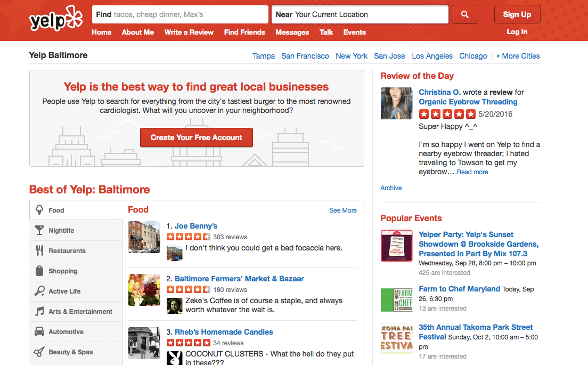588x365 pixels.
Task: Open Christina O.'s profile link
Action: [x=439, y=92]
